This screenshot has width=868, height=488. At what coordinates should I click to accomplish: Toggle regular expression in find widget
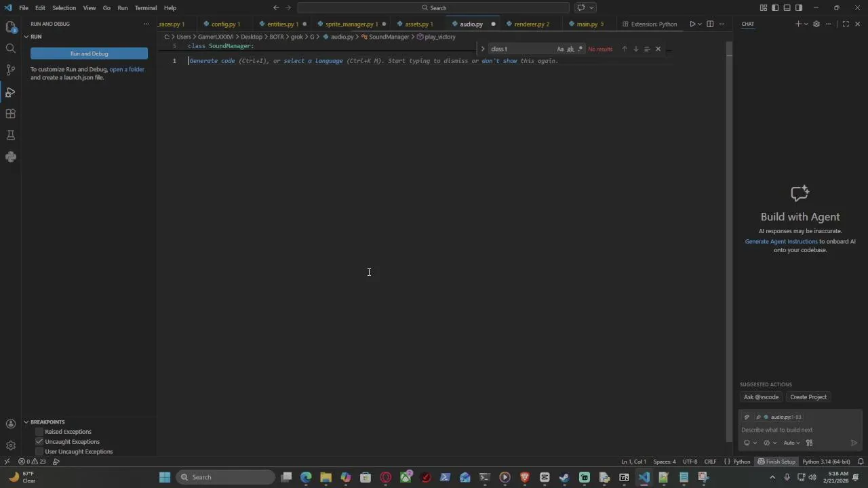click(580, 49)
